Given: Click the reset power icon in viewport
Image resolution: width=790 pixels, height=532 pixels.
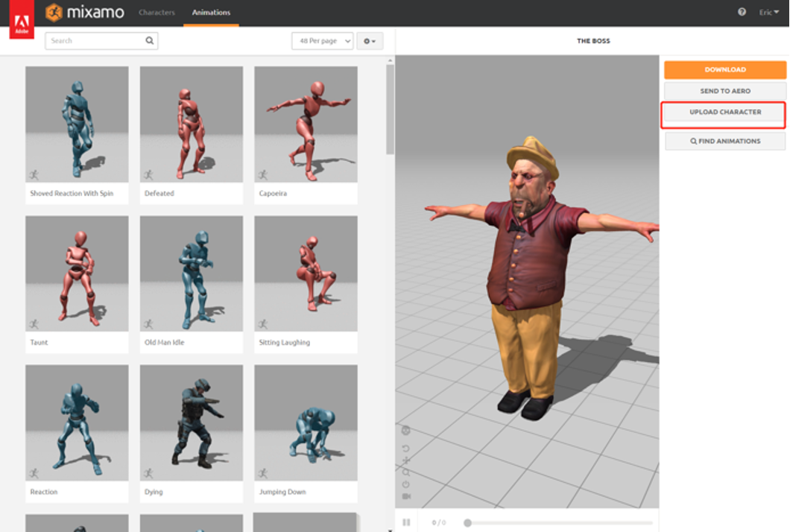Looking at the screenshot, I should (x=405, y=484).
